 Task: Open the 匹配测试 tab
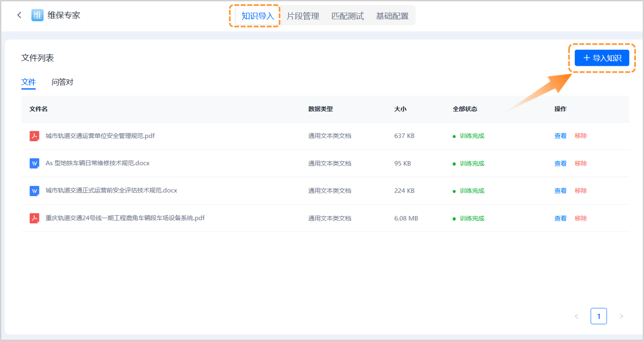(x=347, y=16)
